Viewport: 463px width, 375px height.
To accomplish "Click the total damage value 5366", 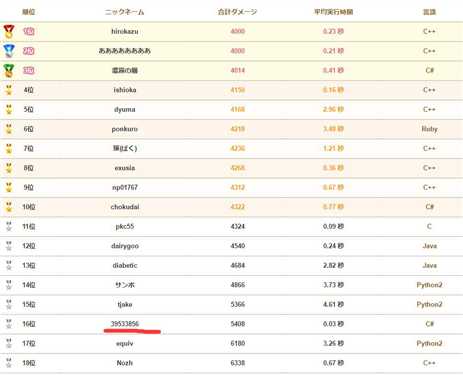I will [x=238, y=304].
